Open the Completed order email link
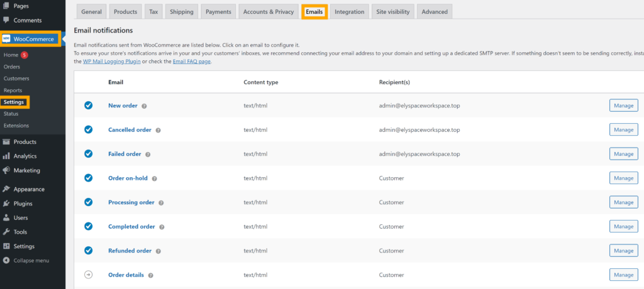This screenshot has width=644, height=289. point(131,226)
